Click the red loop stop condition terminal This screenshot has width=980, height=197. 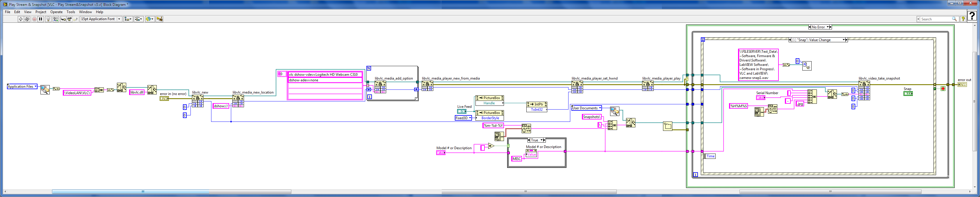coord(943,89)
